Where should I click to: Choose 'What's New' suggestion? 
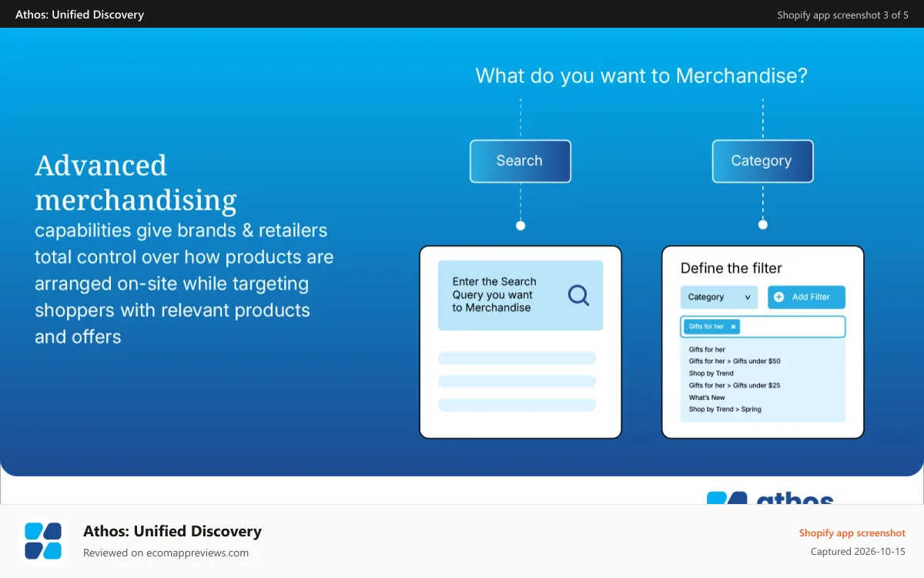coord(707,398)
